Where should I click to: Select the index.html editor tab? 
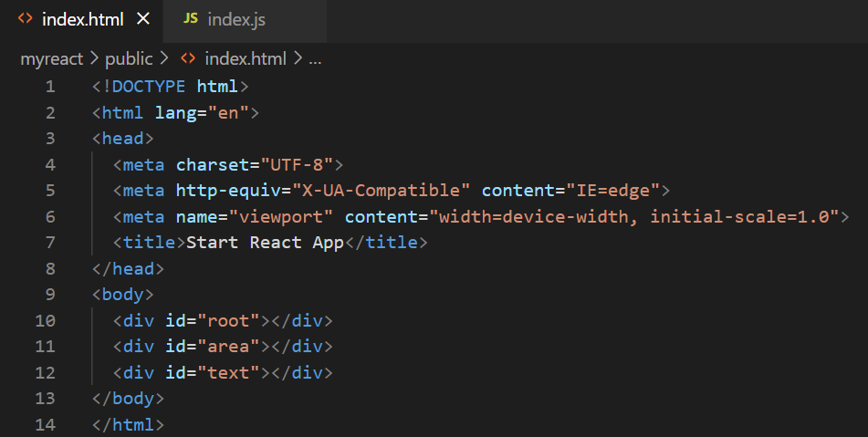pos(81,20)
